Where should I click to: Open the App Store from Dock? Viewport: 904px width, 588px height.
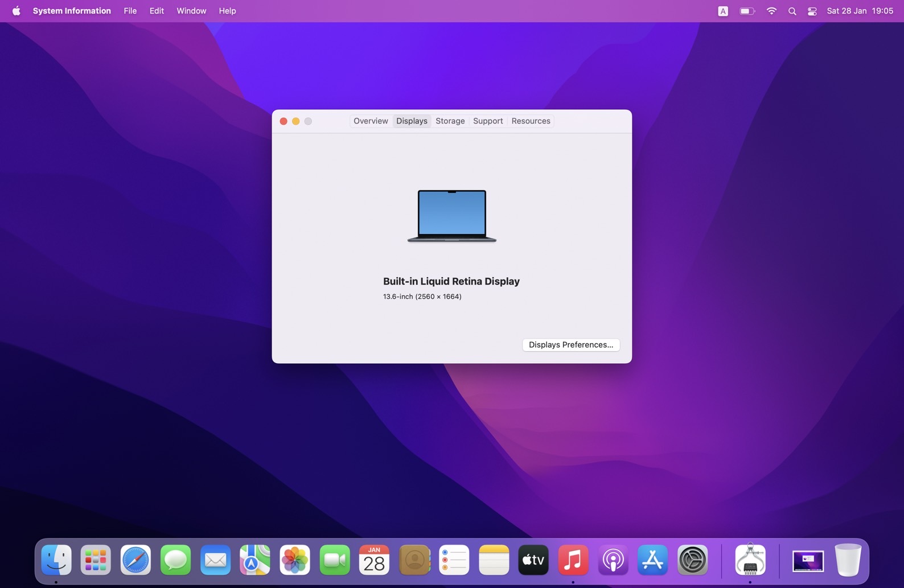(652, 560)
